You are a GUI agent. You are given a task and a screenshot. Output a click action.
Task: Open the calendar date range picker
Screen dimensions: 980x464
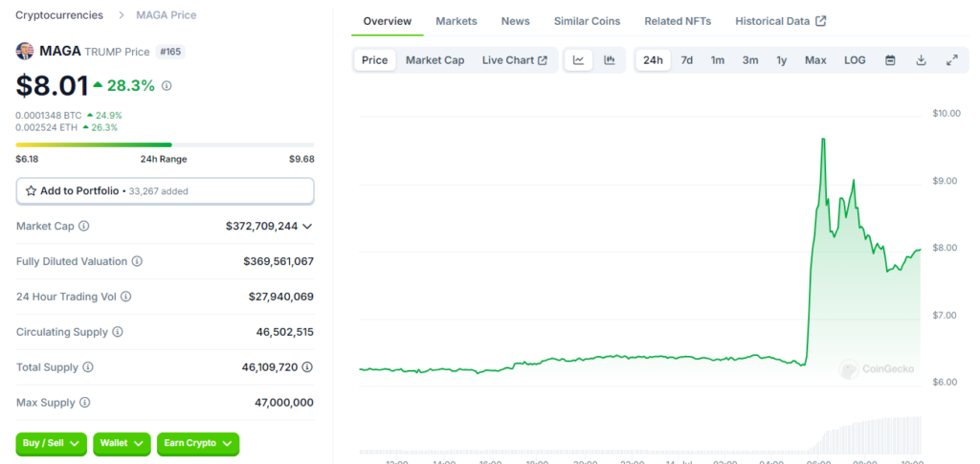pos(890,60)
